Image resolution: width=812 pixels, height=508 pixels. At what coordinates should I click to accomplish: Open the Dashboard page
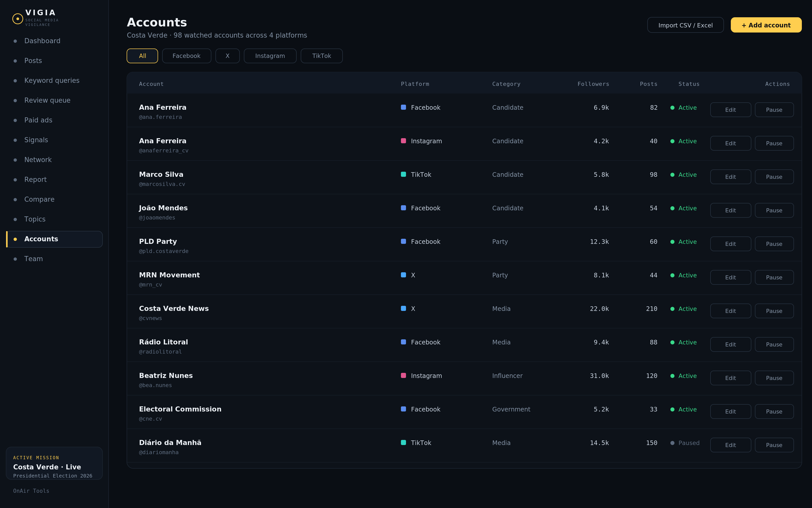click(54, 41)
